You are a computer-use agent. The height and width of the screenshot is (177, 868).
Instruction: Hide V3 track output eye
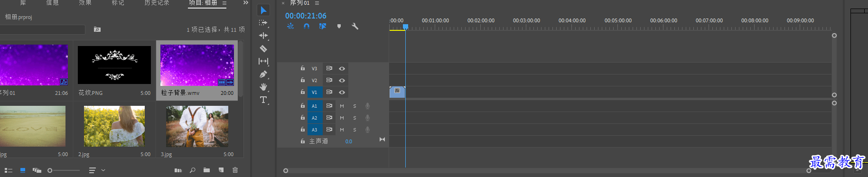(x=342, y=69)
